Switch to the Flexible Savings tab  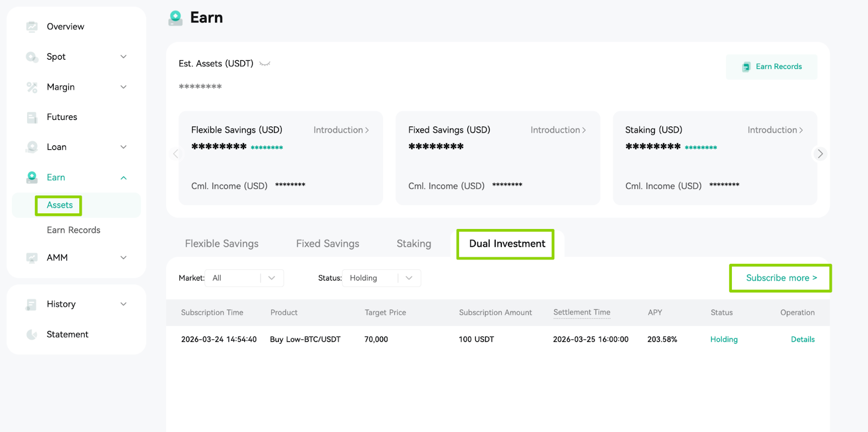point(221,244)
